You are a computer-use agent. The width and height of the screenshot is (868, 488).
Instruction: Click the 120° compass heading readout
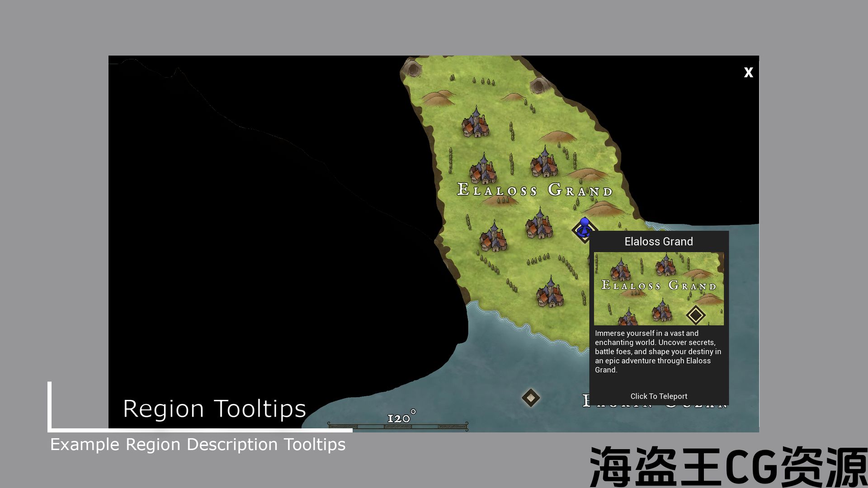pos(401,418)
